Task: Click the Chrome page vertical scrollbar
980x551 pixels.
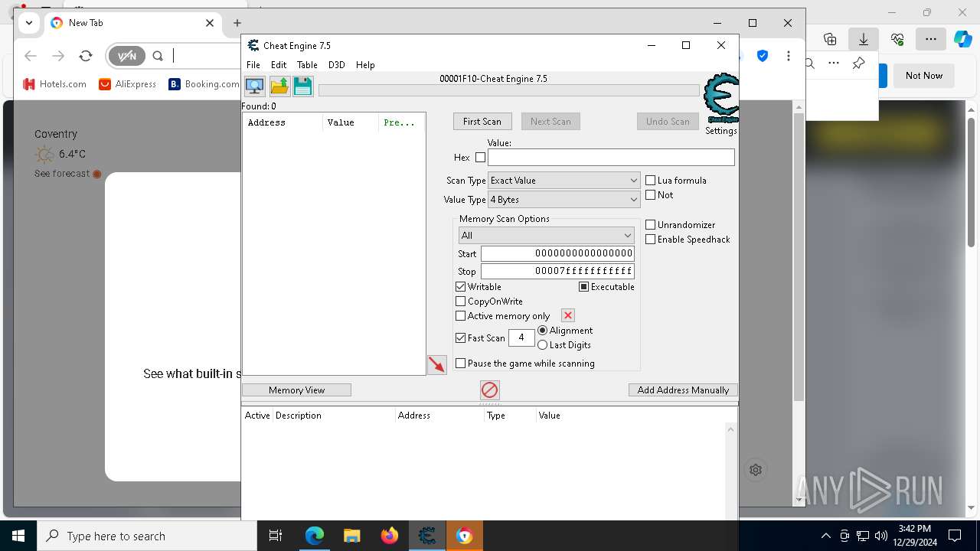Action: click(x=799, y=258)
